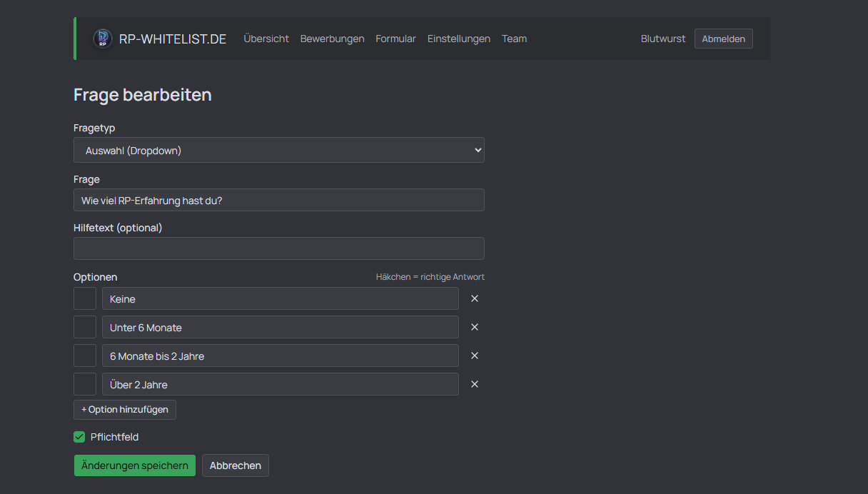Open the Formular nav item
Viewport: 868px width, 494px height.
click(395, 39)
